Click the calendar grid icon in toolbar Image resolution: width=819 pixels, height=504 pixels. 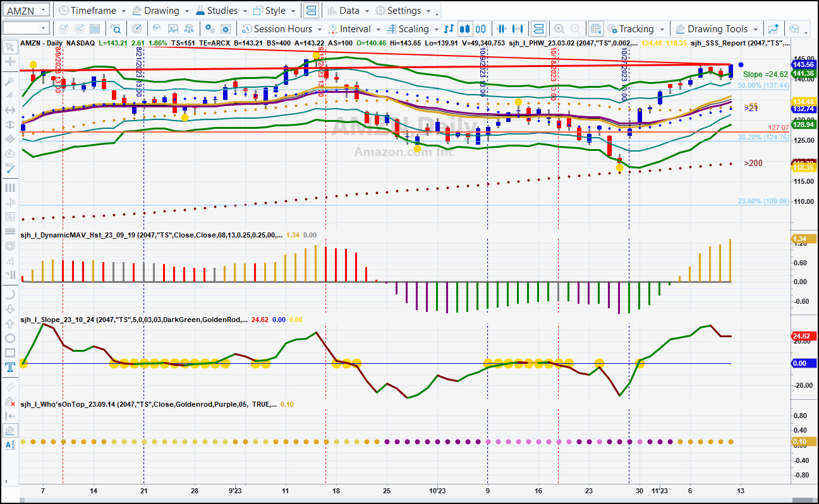coord(95,28)
